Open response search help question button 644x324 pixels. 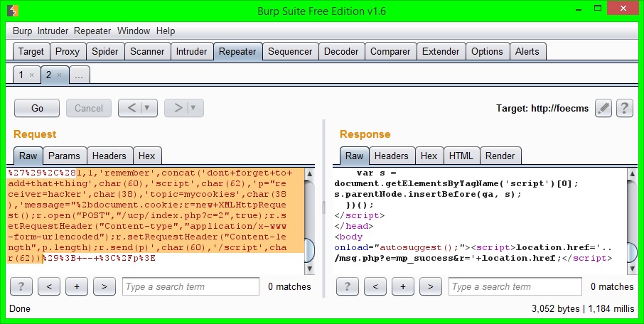coord(347,286)
